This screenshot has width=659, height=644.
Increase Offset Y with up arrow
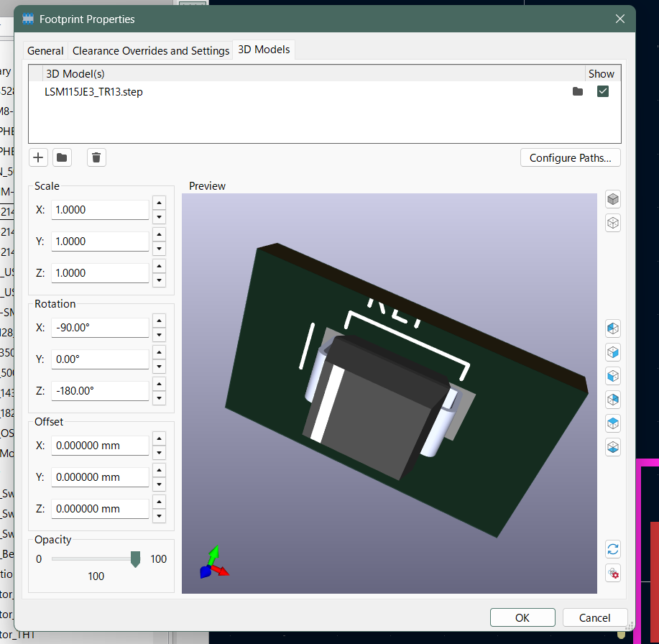[x=160, y=471]
